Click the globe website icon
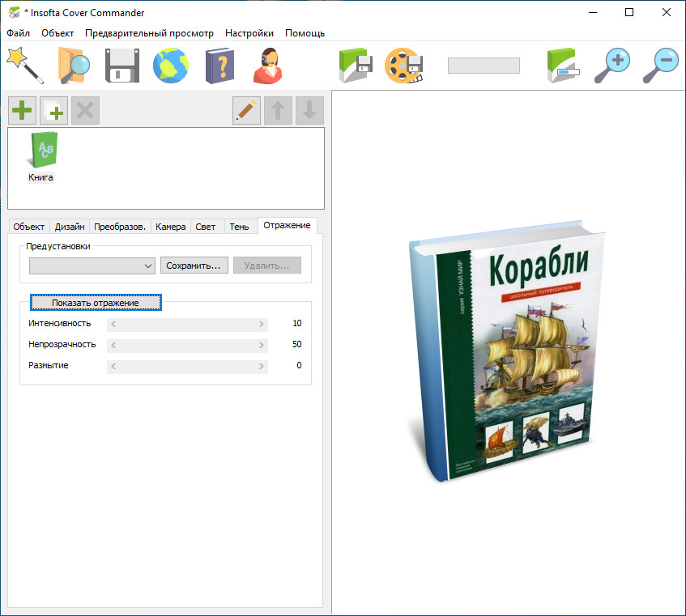The image size is (686, 616). coord(171,65)
